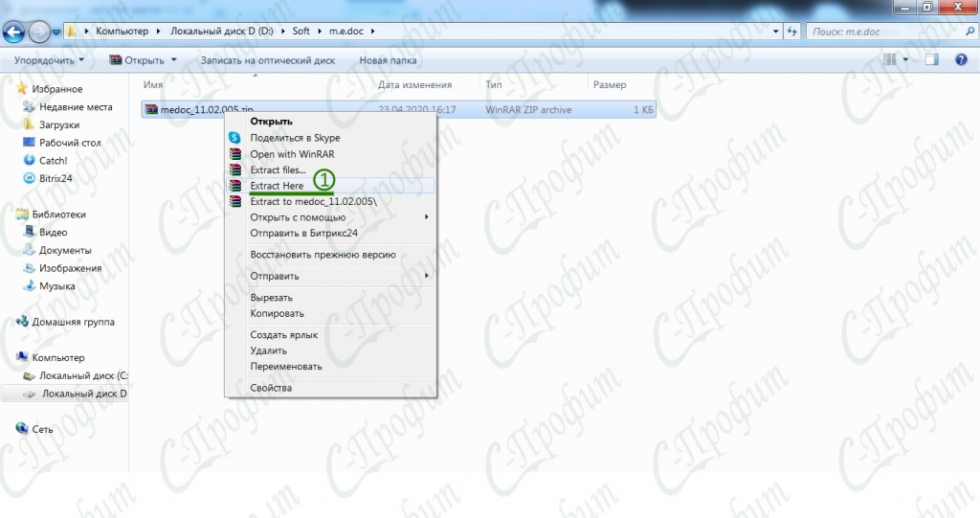Choose Extract to medoc_11.02.005\

point(313,201)
